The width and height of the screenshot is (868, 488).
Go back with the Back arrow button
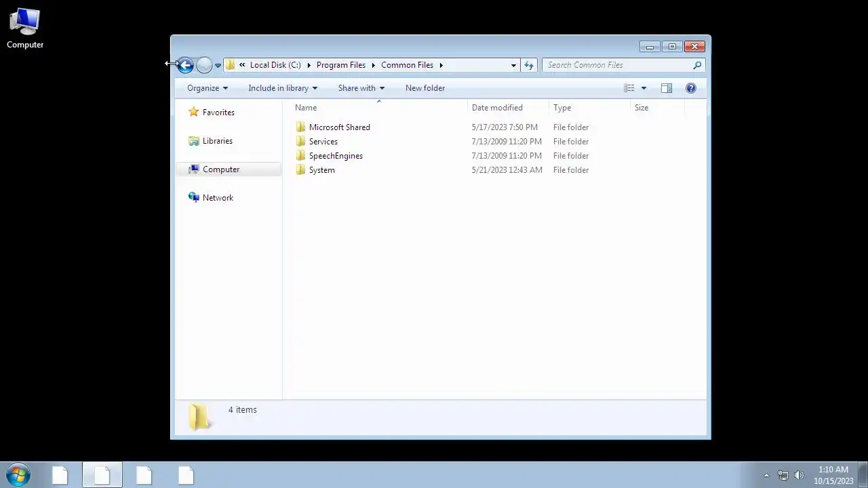coord(185,65)
